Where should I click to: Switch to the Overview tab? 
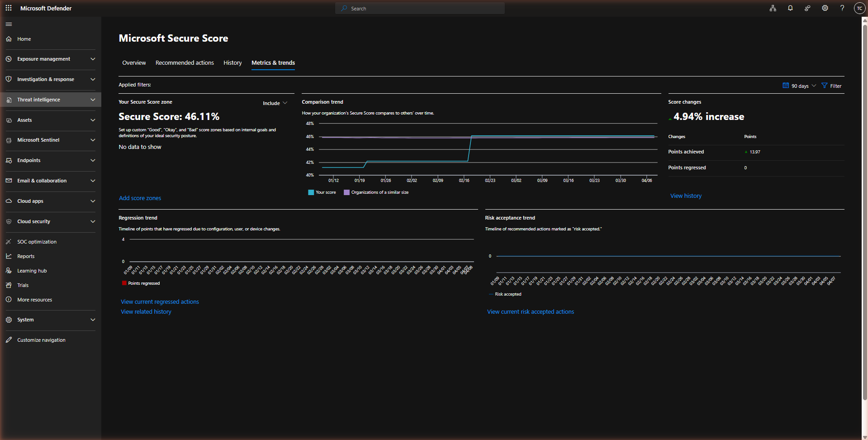pyautogui.click(x=134, y=63)
